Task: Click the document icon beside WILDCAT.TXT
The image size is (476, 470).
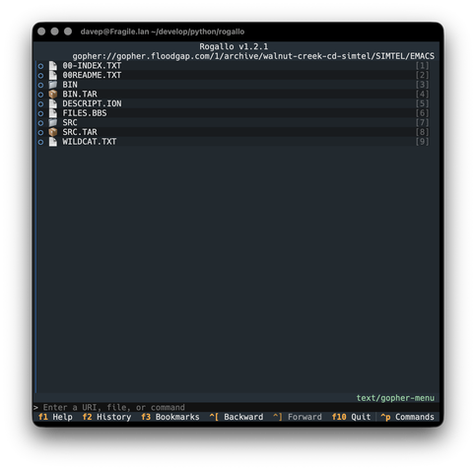Action: coord(53,142)
